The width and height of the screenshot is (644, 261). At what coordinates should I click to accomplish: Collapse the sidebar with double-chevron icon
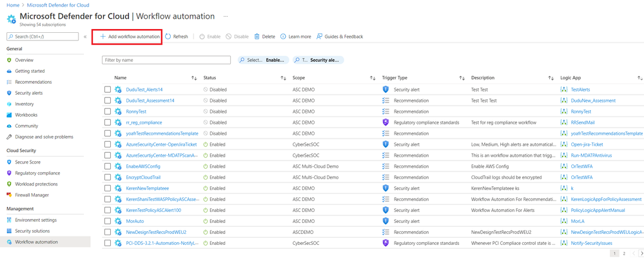point(85,37)
